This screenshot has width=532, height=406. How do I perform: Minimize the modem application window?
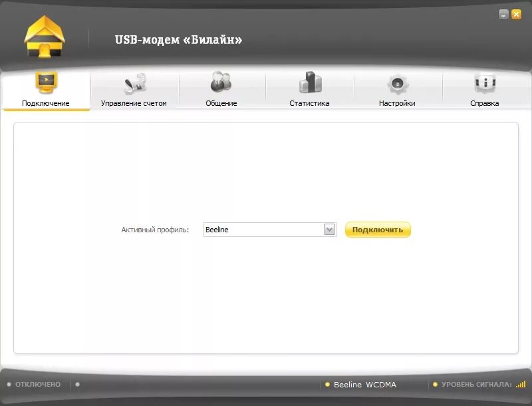point(503,15)
